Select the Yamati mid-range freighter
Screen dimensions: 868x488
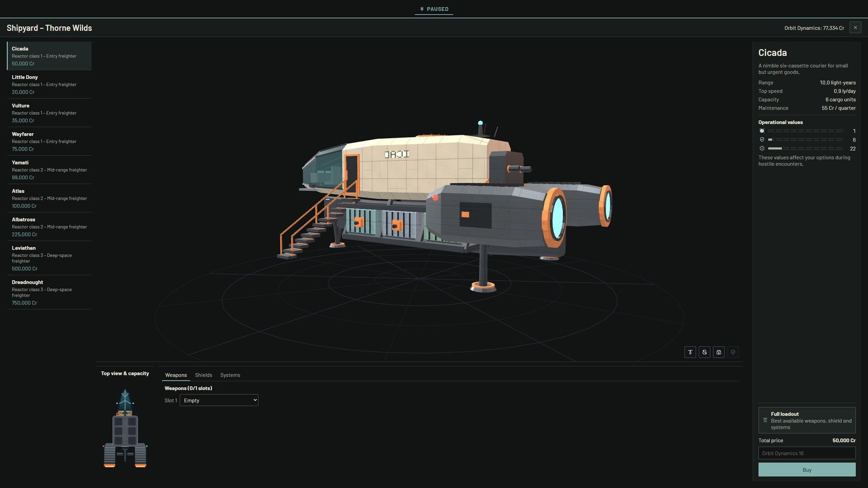[x=49, y=170]
